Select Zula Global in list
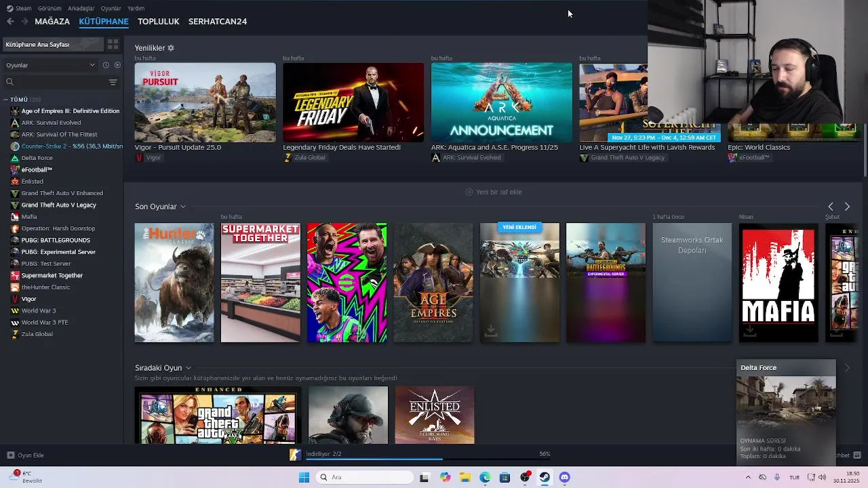The height and width of the screenshot is (488, 868). click(37, 334)
